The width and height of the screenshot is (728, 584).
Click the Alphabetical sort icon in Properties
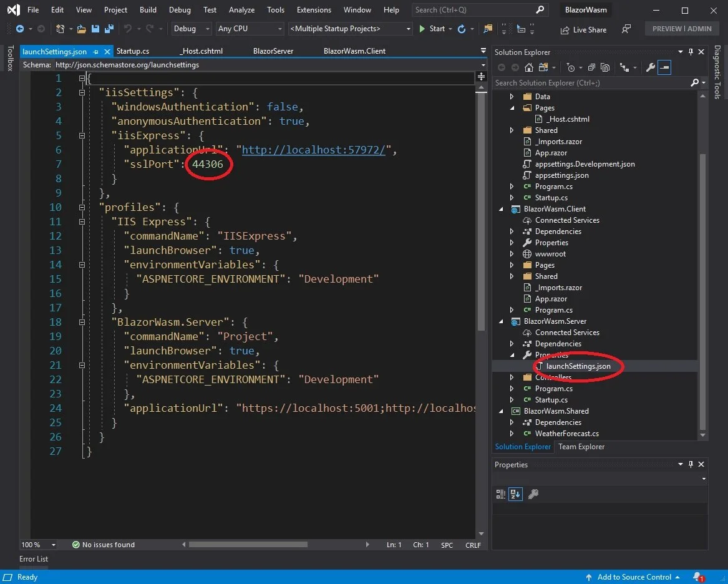pos(515,494)
